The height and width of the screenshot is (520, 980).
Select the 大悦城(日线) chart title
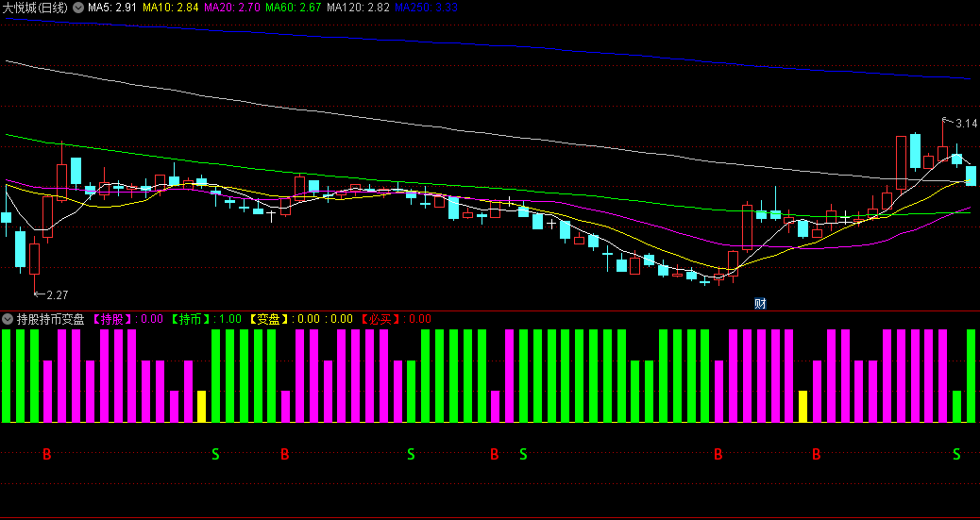click(x=35, y=8)
